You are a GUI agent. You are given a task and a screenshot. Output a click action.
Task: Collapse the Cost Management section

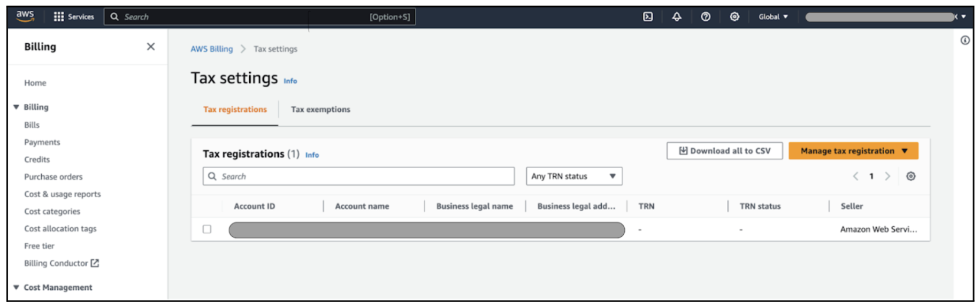[16, 287]
